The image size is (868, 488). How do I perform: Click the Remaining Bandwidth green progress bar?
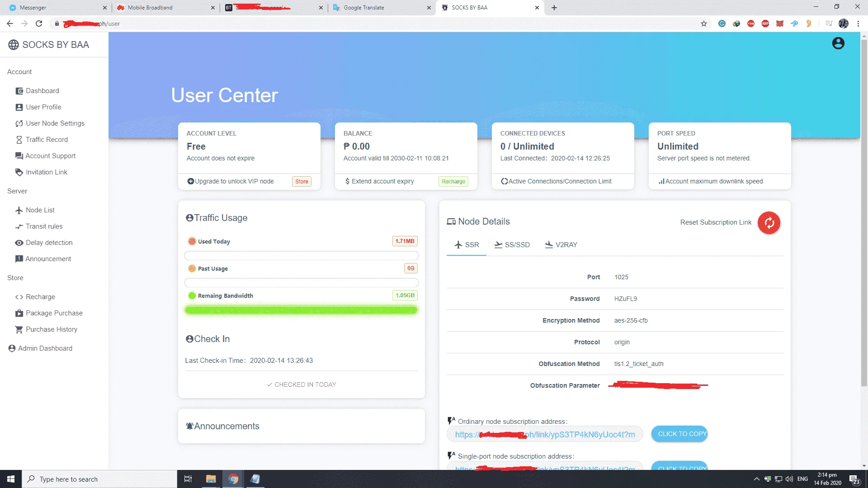click(x=302, y=310)
